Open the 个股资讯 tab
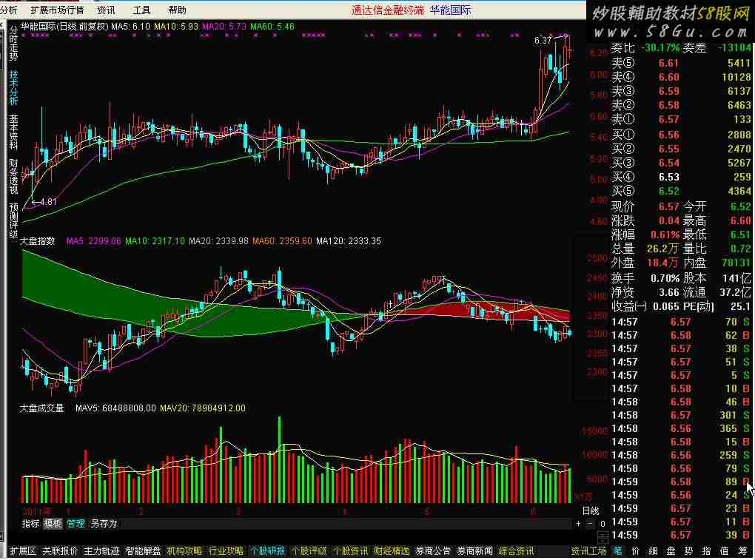 350,551
